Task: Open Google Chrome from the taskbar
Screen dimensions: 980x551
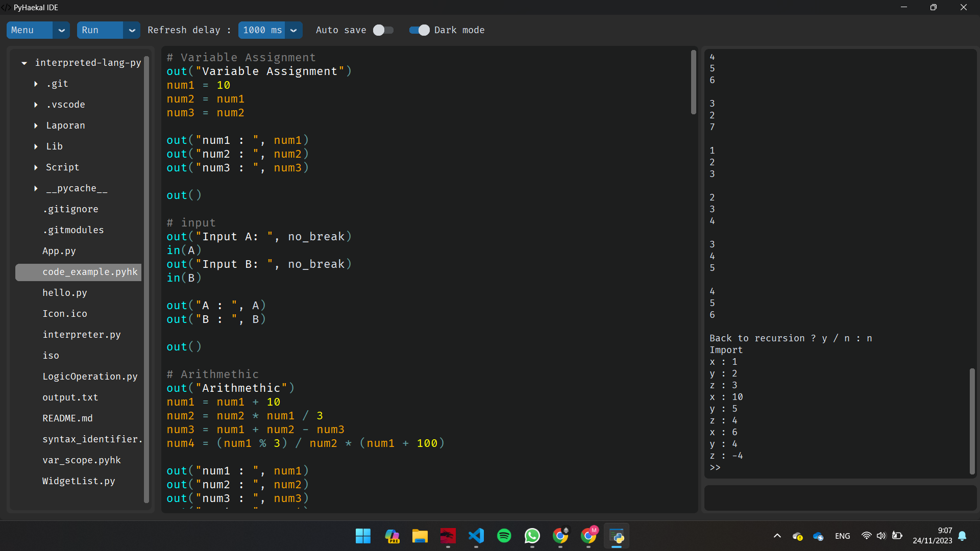Action: [x=560, y=536]
